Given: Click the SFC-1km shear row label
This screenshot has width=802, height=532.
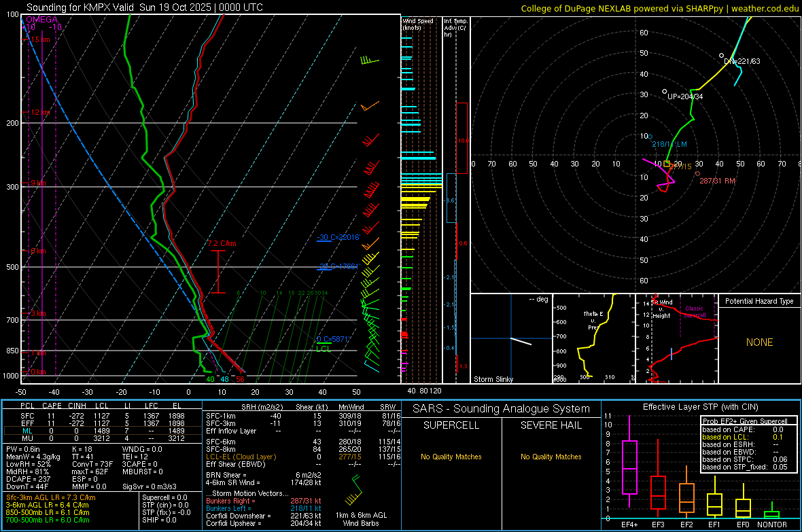Looking at the screenshot, I should [x=220, y=416].
